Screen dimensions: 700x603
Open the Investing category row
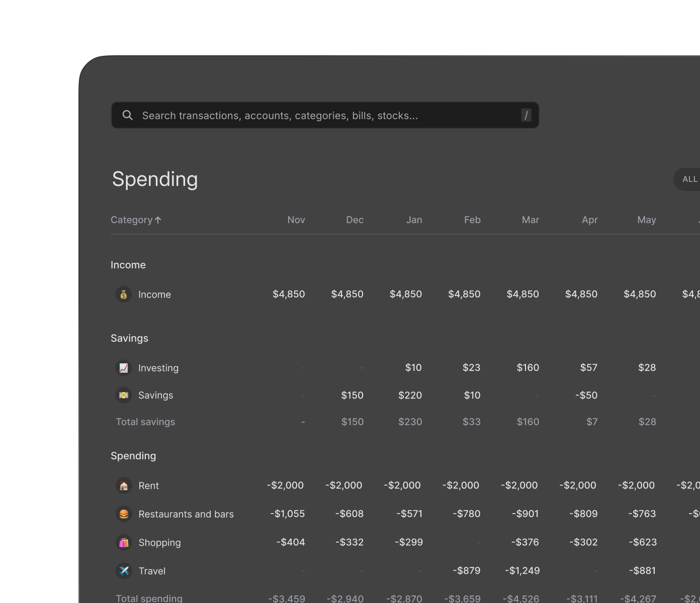[158, 368]
